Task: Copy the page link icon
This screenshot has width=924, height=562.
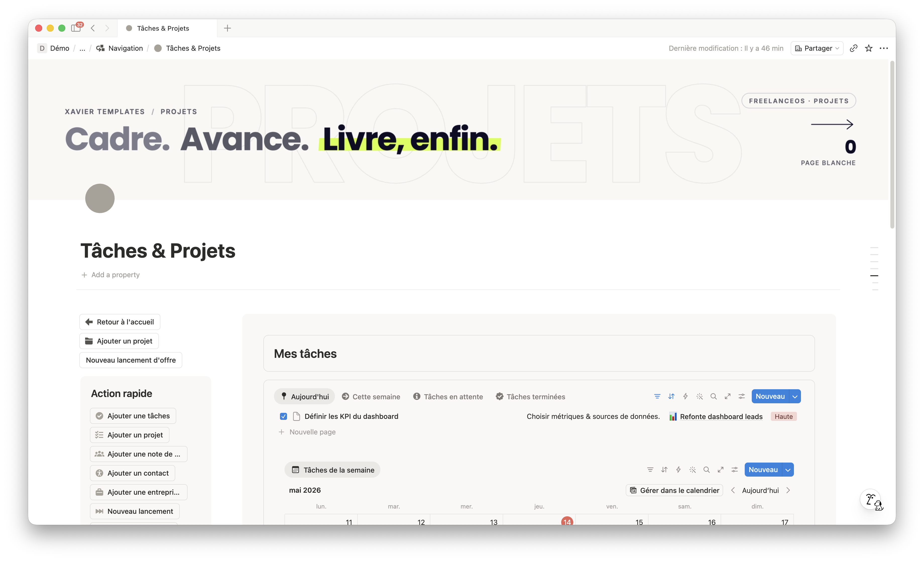Action: click(x=853, y=48)
